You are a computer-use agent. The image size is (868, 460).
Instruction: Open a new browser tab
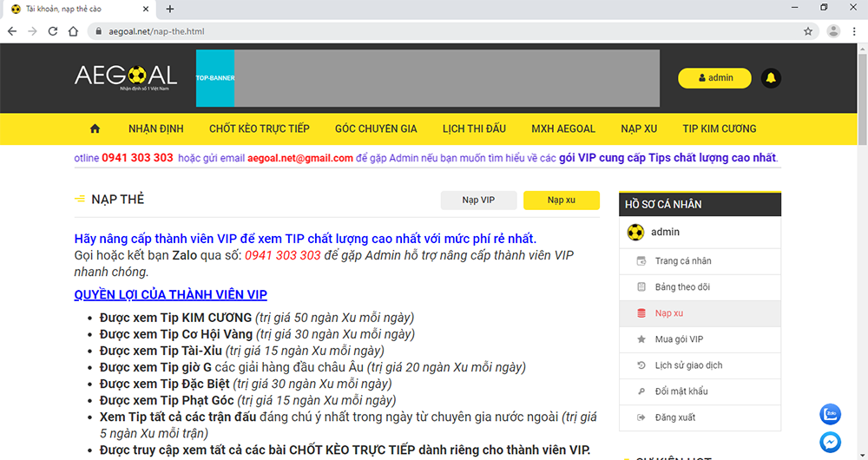click(x=170, y=9)
